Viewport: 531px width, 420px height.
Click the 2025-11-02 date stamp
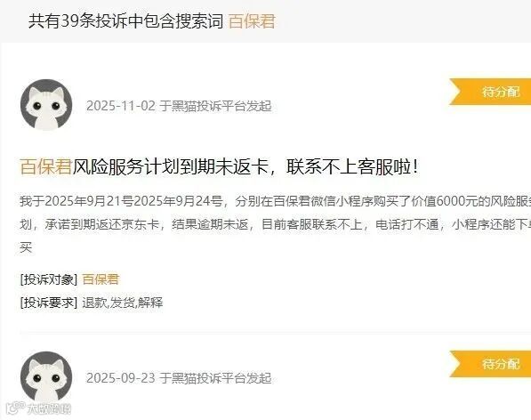[x=121, y=106]
